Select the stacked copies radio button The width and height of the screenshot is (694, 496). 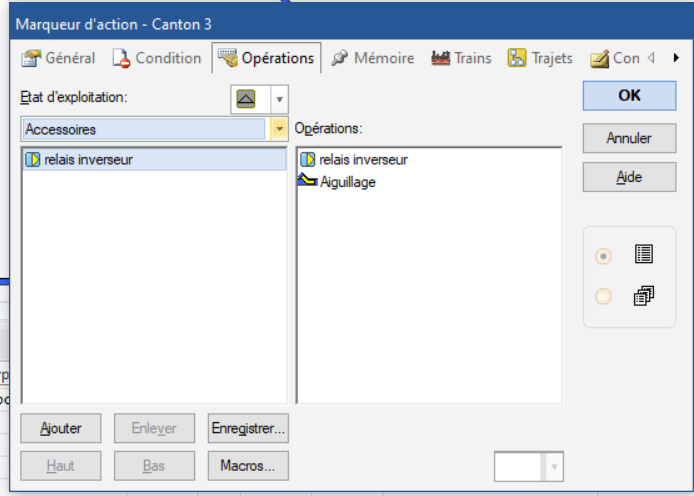[603, 296]
